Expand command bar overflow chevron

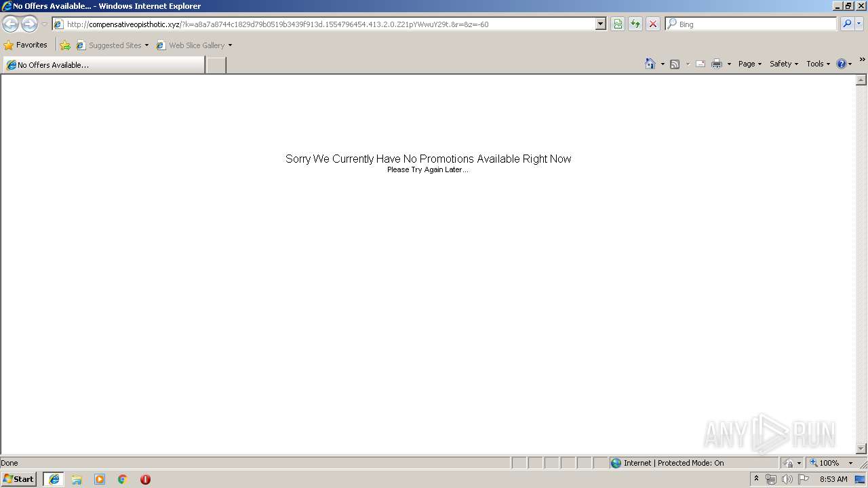(x=862, y=60)
